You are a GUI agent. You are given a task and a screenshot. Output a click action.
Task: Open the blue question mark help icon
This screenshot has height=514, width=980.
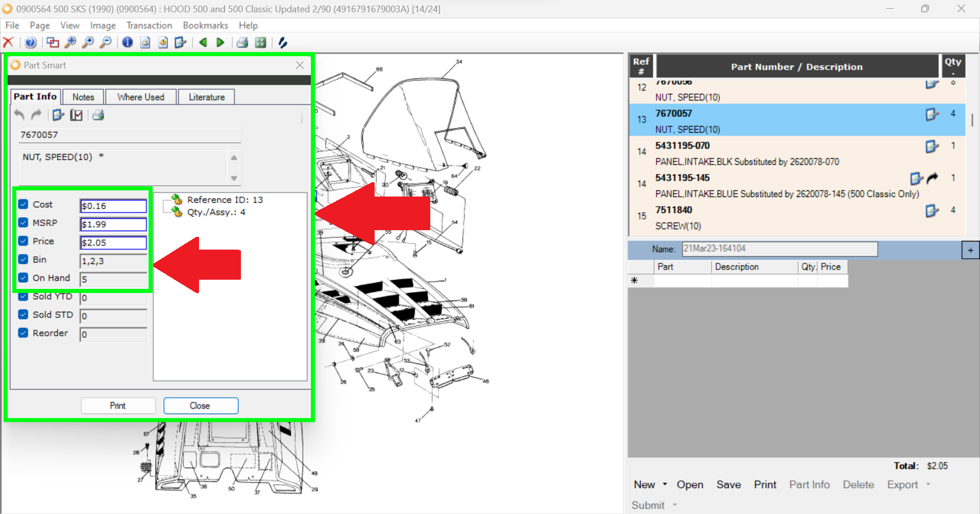tap(31, 42)
